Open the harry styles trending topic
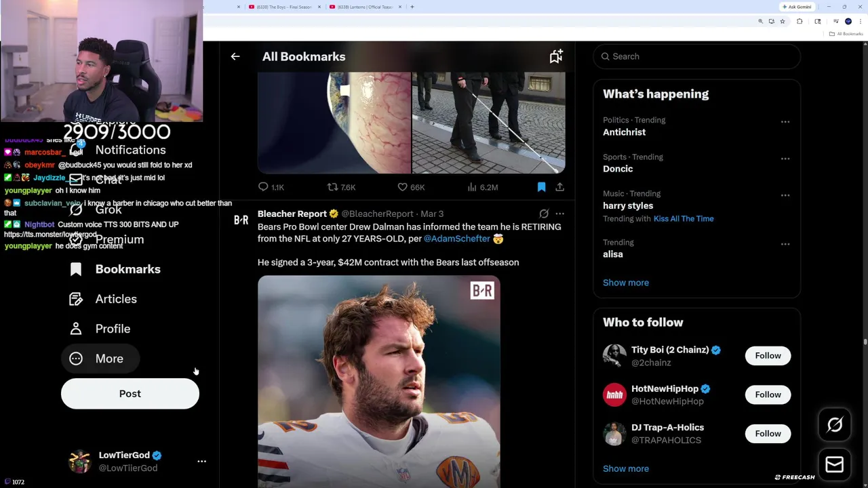The height and width of the screenshot is (488, 868). pos(628,205)
